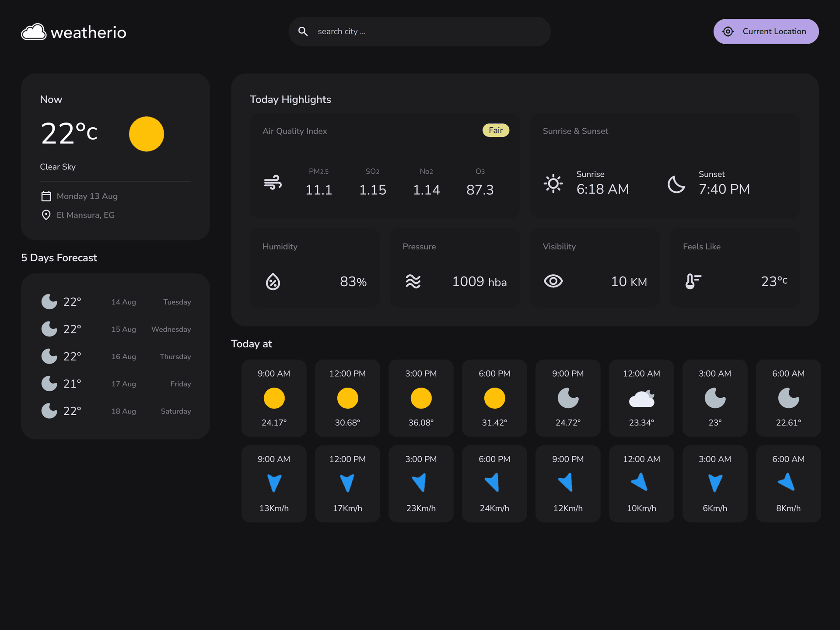
Task: Click the 12:00 AM cloudy weather icon
Action: tap(642, 398)
